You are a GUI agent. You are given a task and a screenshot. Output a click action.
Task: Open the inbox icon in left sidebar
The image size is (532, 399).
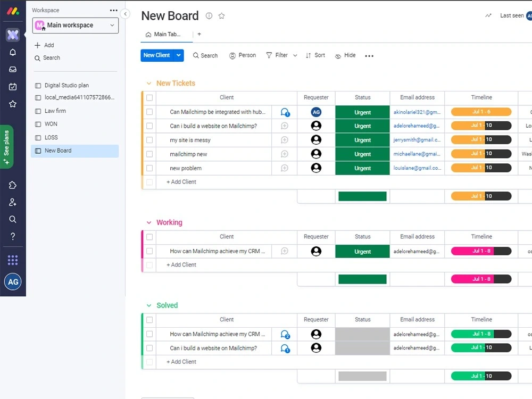pos(13,70)
